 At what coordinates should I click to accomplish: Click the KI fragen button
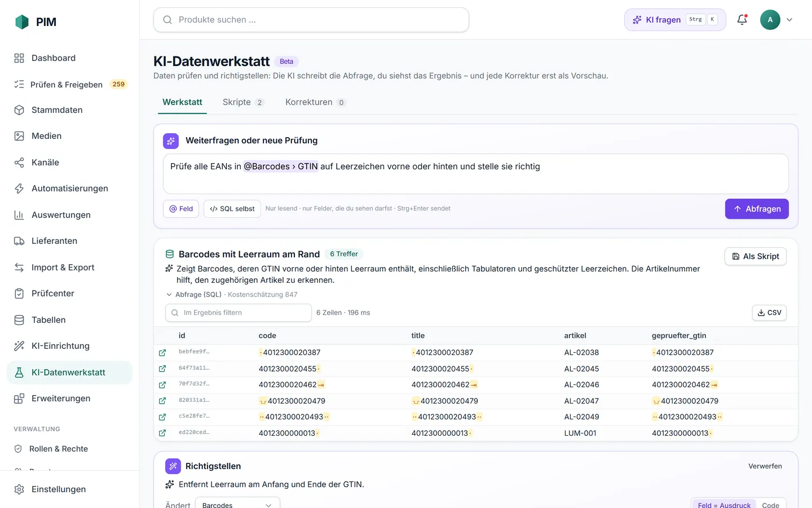coord(675,20)
